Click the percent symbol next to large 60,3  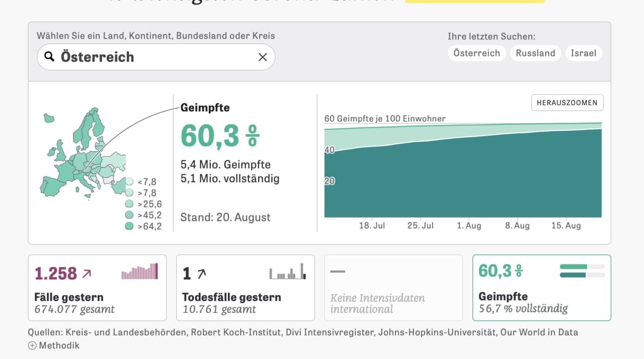(252, 136)
